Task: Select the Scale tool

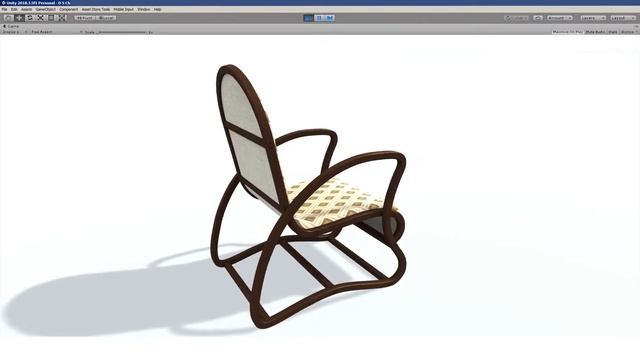Action: [x=40, y=18]
